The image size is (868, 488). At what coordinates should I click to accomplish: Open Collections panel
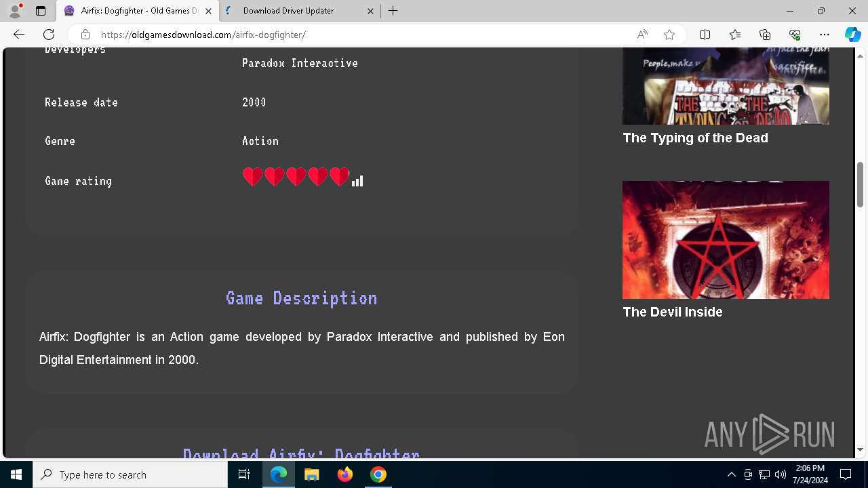coord(765,35)
